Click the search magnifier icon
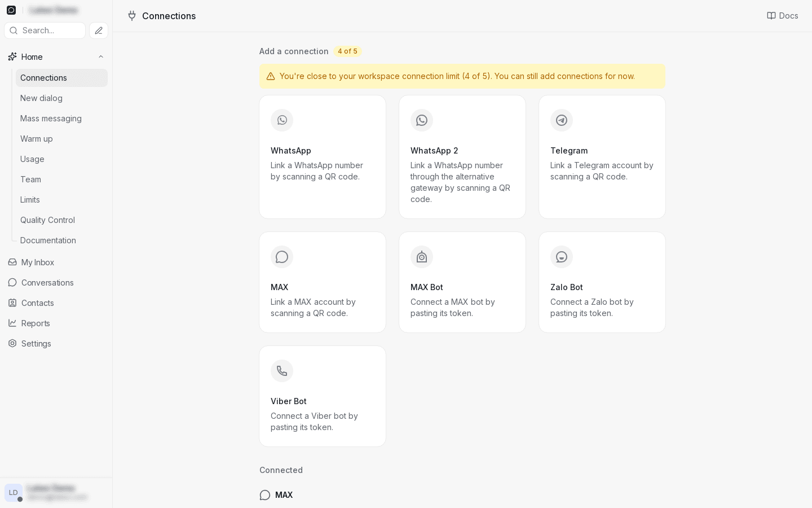Image resolution: width=812 pixels, height=508 pixels. (x=14, y=30)
